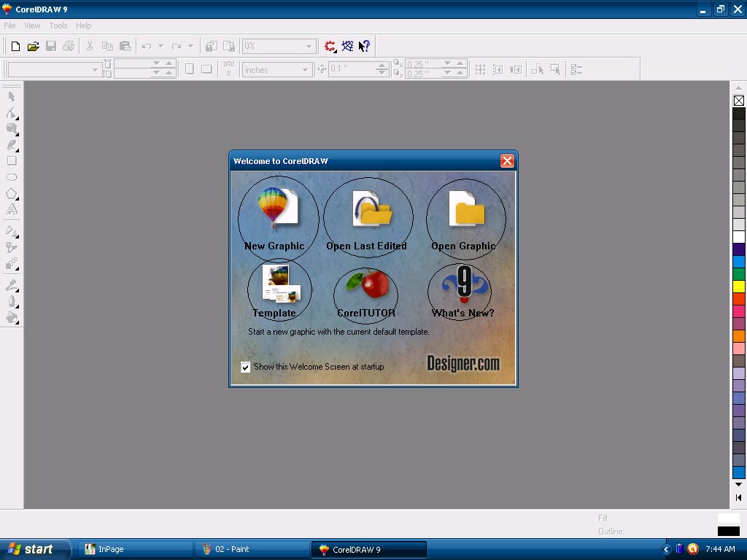Pick the Ellipse tool
The image size is (747, 560).
tap(11, 178)
